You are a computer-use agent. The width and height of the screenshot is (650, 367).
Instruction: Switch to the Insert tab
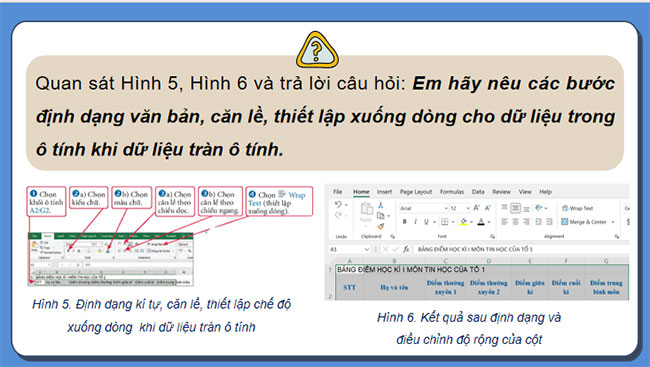click(384, 192)
